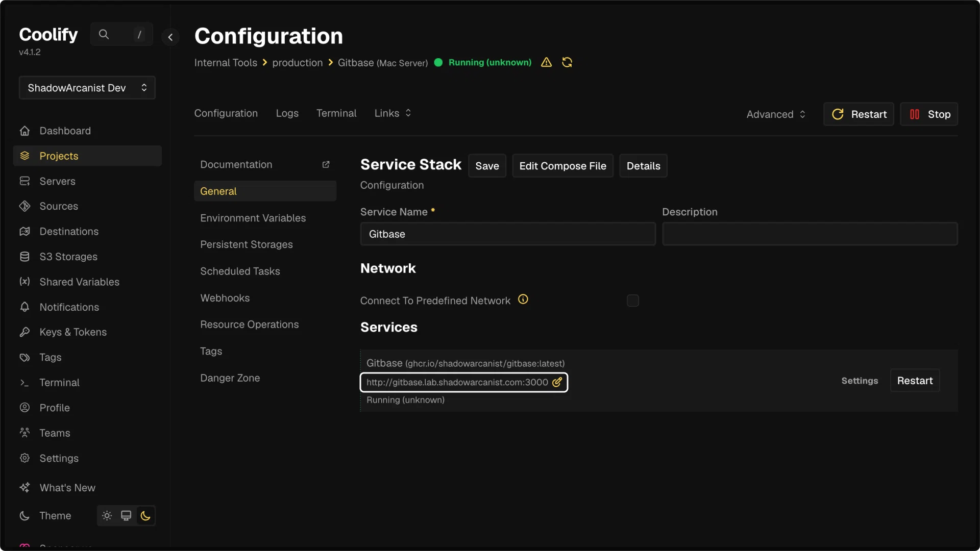This screenshot has width=980, height=551.
Task: Open Documentation external link icon
Action: [326, 164]
